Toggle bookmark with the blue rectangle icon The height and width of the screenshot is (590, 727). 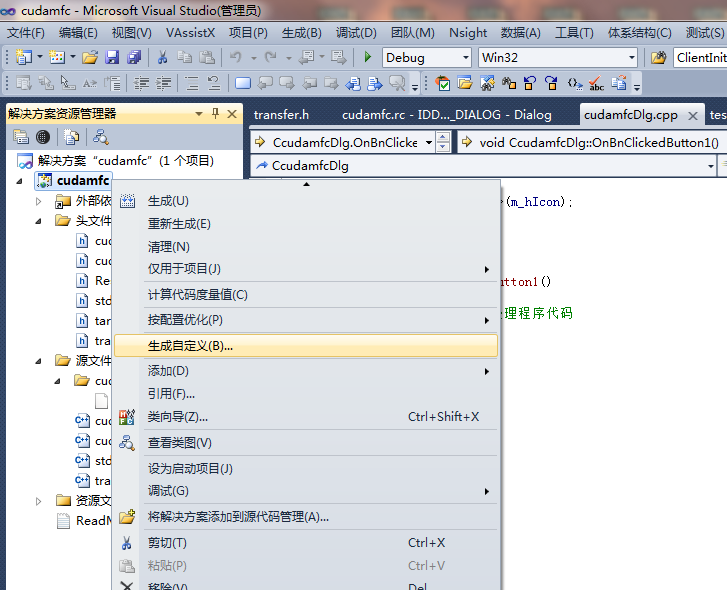pyautogui.click(x=242, y=83)
